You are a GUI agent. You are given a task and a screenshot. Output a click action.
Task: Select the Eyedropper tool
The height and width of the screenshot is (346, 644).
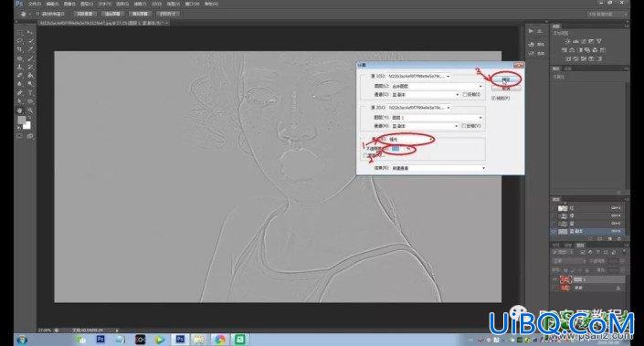point(30,49)
